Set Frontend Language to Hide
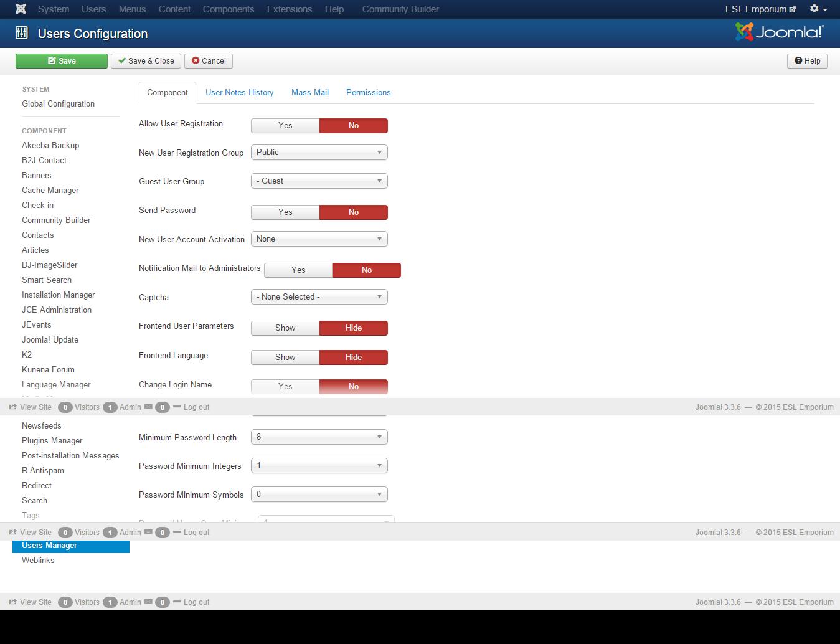840x644 pixels. (x=354, y=358)
